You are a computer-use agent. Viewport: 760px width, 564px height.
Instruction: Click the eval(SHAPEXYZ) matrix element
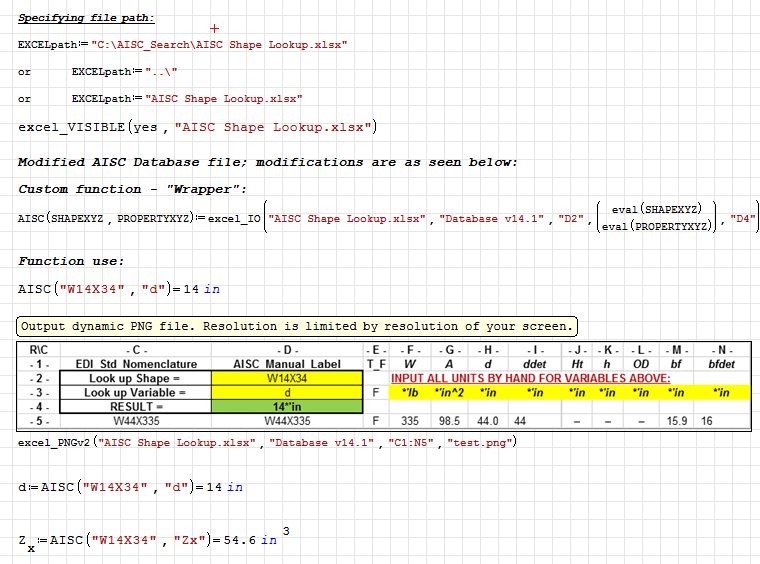click(x=657, y=209)
